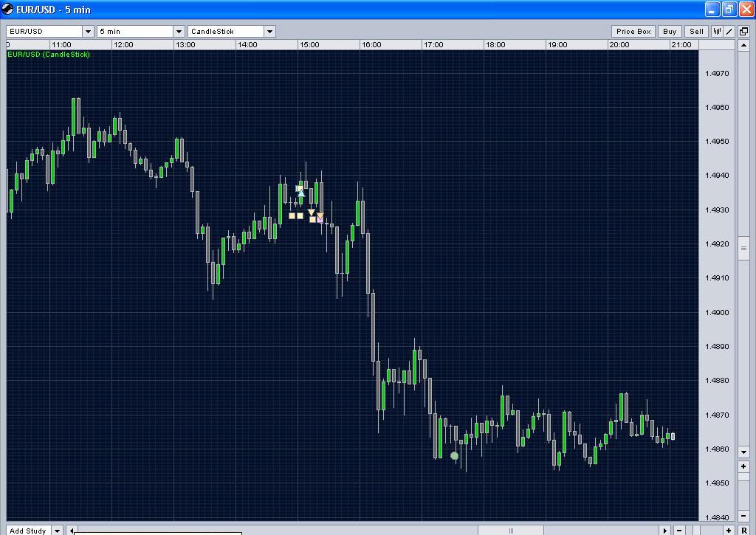Screen dimensions: 756x535
Task: Click the horizontal scroll right arrow
Action: (x=665, y=531)
